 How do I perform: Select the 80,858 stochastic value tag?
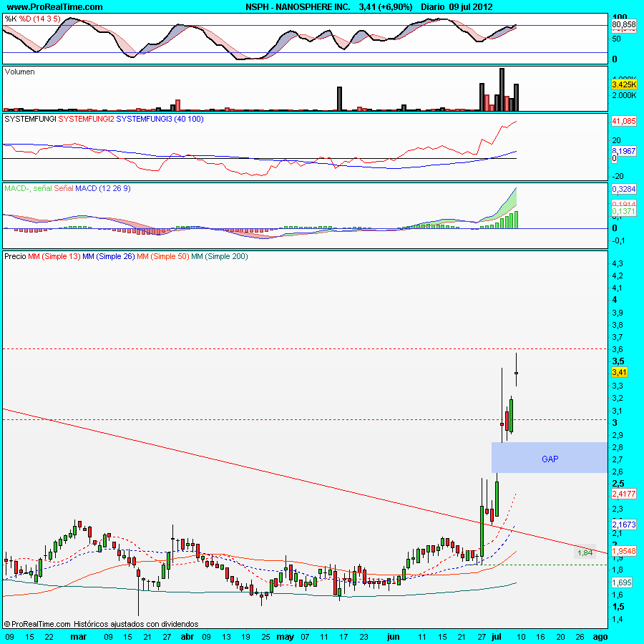point(623,24)
